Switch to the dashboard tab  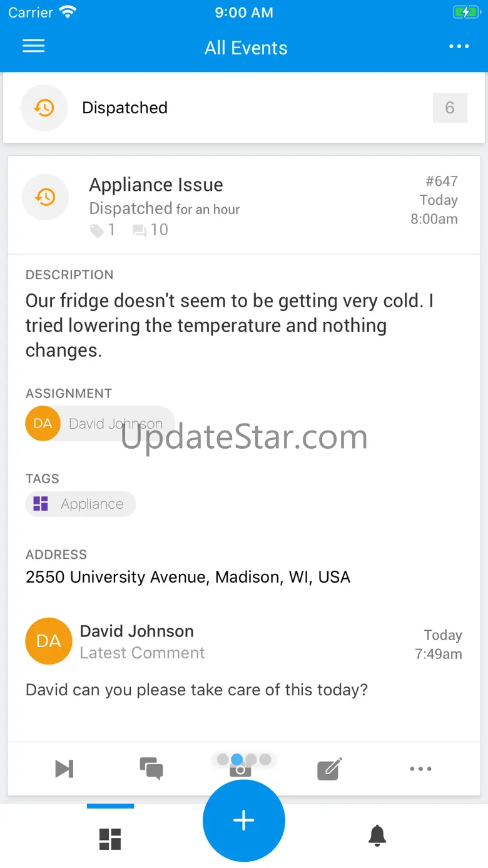tap(110, 839)
